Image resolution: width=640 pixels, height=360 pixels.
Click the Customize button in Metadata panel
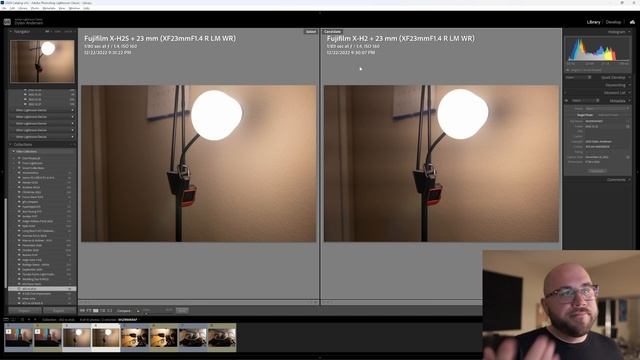[x=597, y=171]
